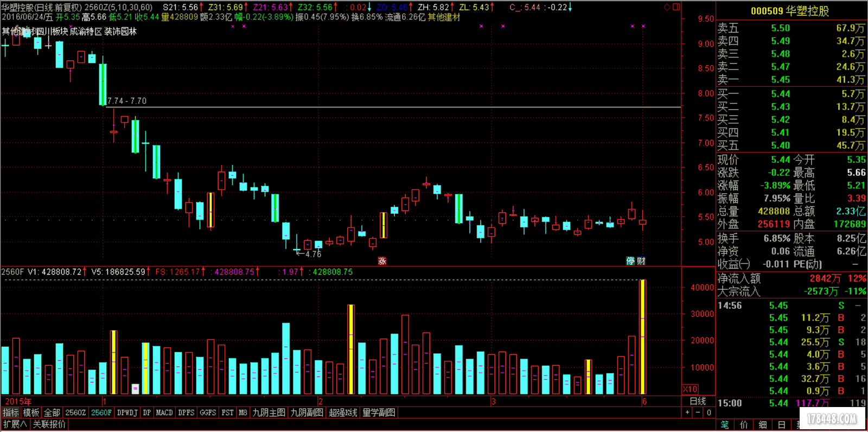
Task: Select the M8 indicator
Action: 243,412
